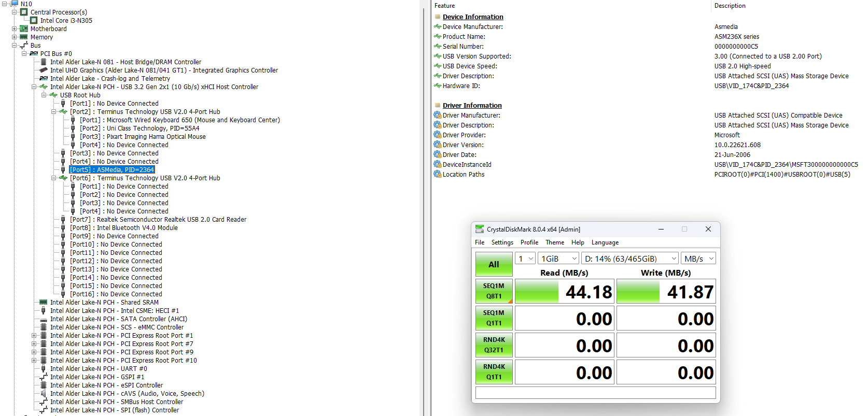Image resolution: width=868 pixels, height=416 pixels.
Task: Click the Shared SRAM chip icon
Action: point(44,303)
